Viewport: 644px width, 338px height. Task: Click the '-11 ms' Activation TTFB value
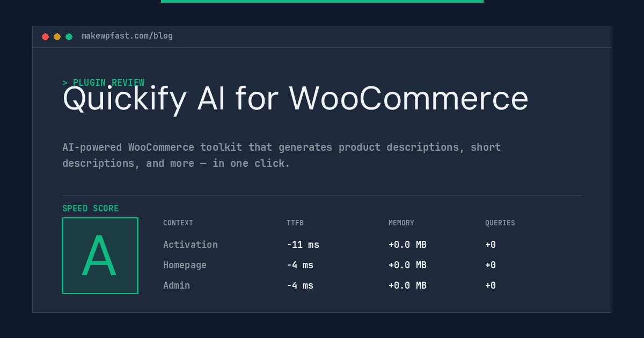303,245
